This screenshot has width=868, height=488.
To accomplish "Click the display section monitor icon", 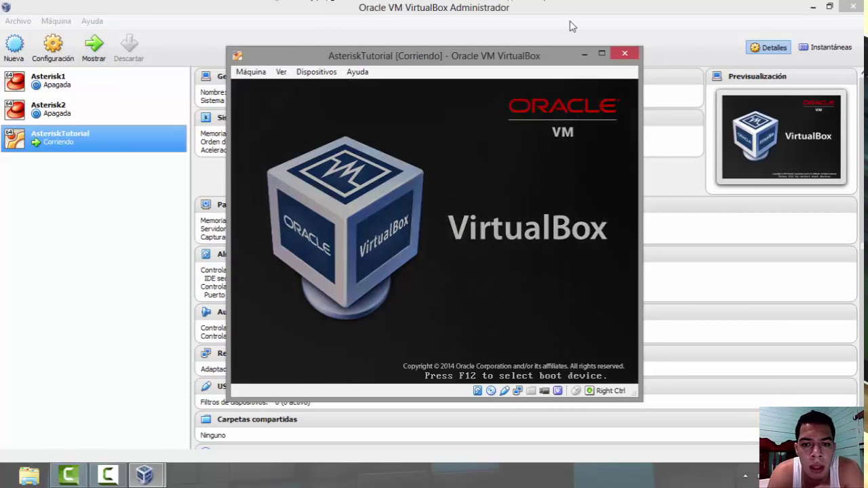I will point(206,204).
